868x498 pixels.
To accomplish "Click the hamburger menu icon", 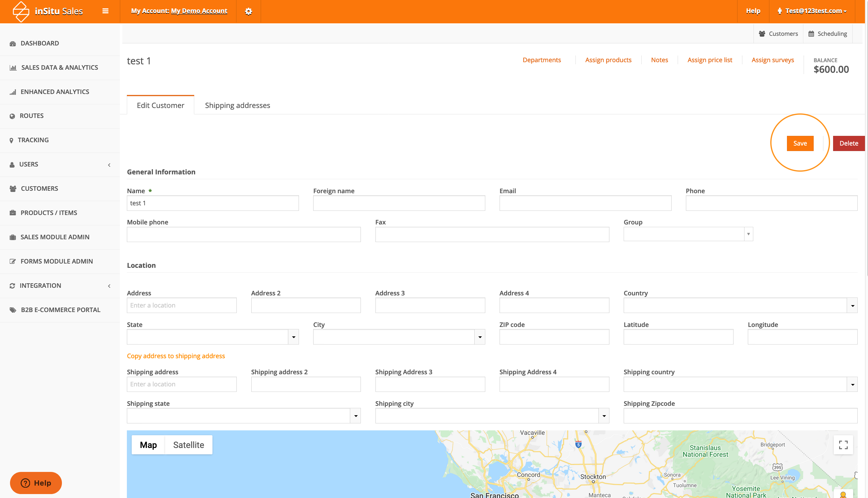I will (x=105, y=11).
